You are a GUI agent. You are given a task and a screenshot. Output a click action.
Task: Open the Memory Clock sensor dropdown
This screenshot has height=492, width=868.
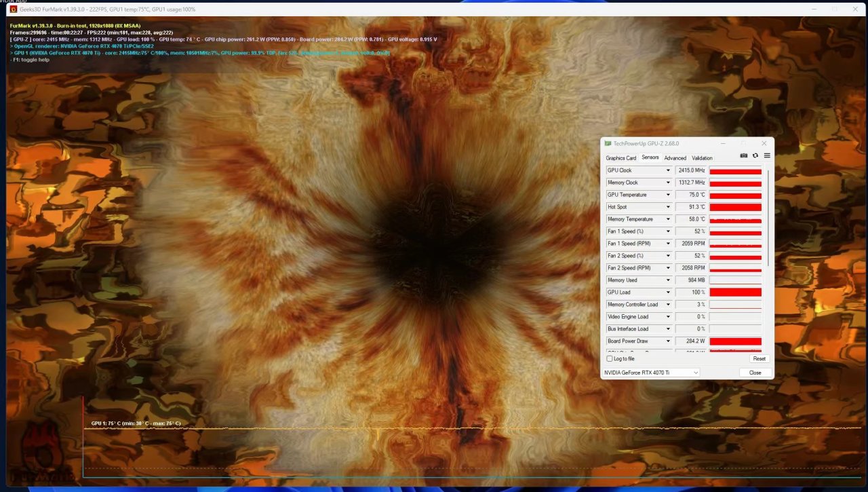[x=668, y=183]
